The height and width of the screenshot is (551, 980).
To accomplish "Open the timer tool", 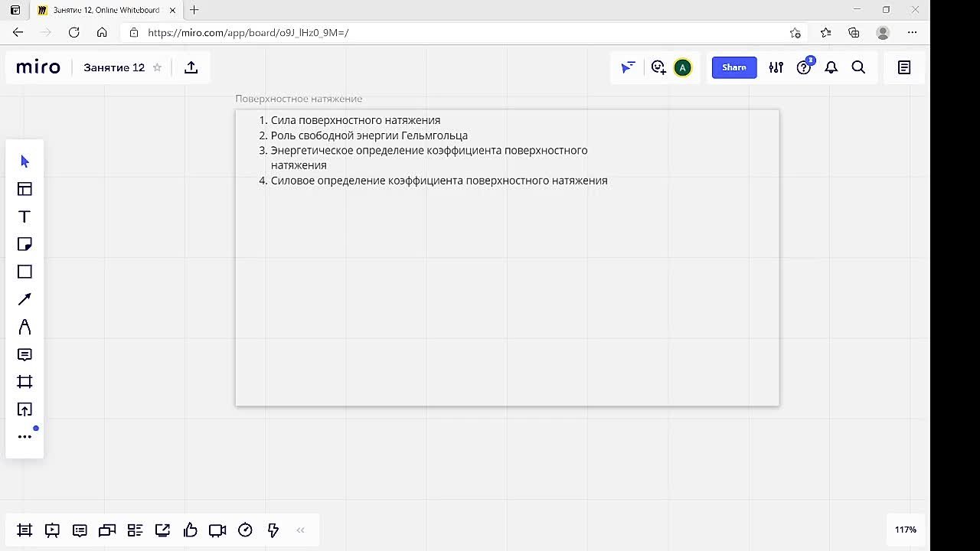I will tap(245, 530).
